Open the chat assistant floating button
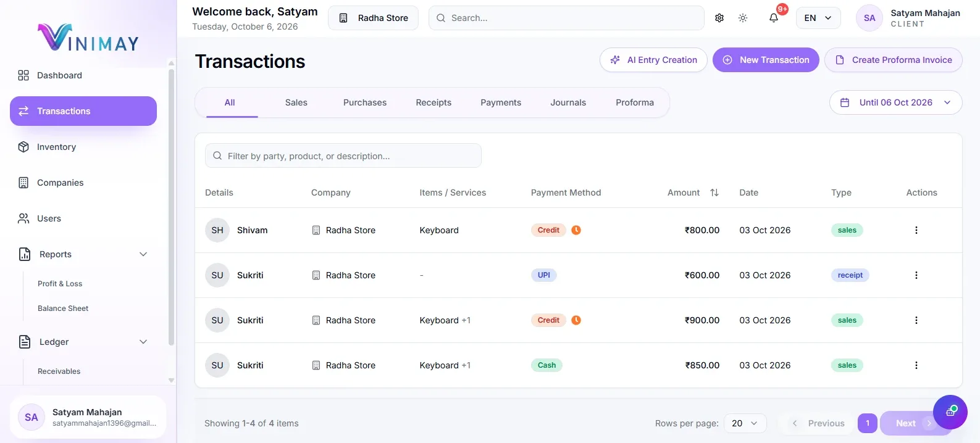This screenshot has height=443, width=980. pyautogui.click(x=950, y=412)
